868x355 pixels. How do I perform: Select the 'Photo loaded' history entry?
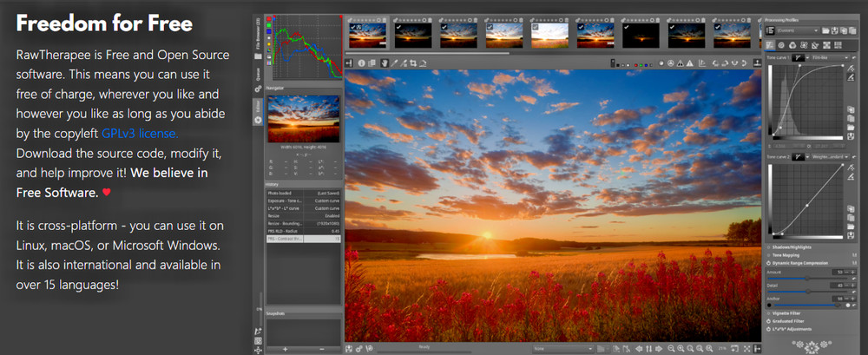pyautogui.click(x=303, y=193)
